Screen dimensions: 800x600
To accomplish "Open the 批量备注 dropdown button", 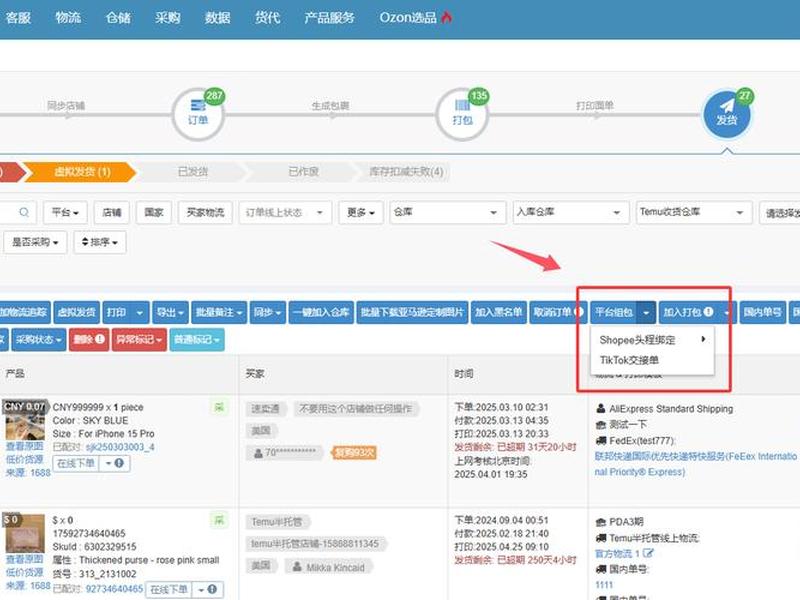I will click(x=219, y=312).
